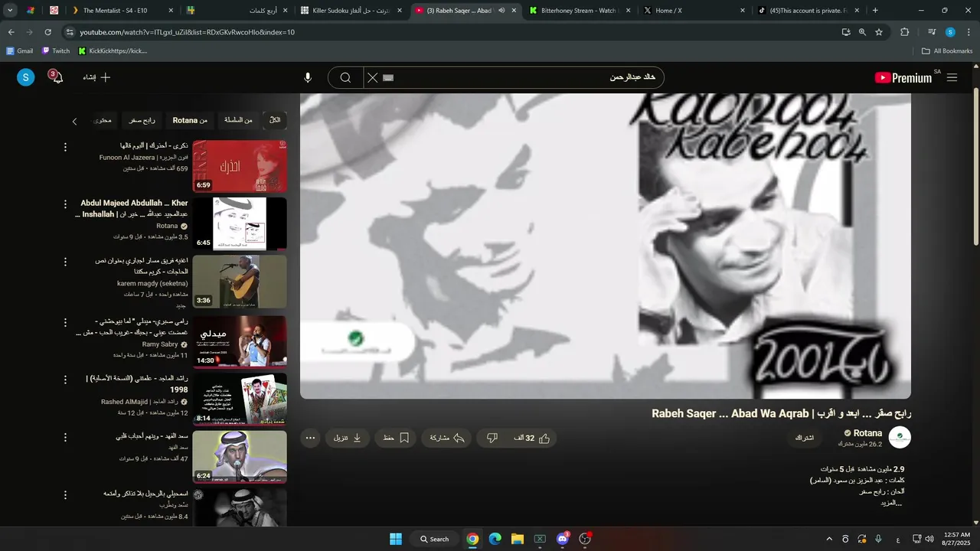
Task: Open File Explorer from the taskbar
Action: click(x=517, y=539)
